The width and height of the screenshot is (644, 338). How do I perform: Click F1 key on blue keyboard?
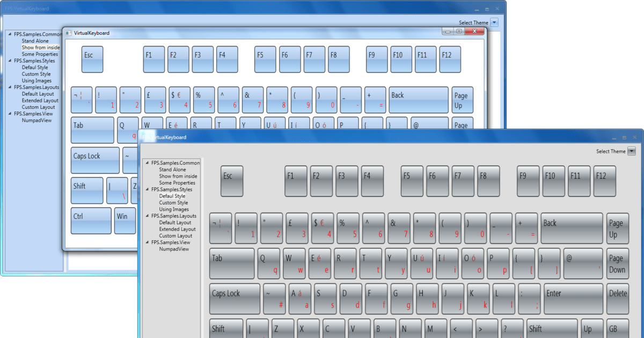click(154, 60)
